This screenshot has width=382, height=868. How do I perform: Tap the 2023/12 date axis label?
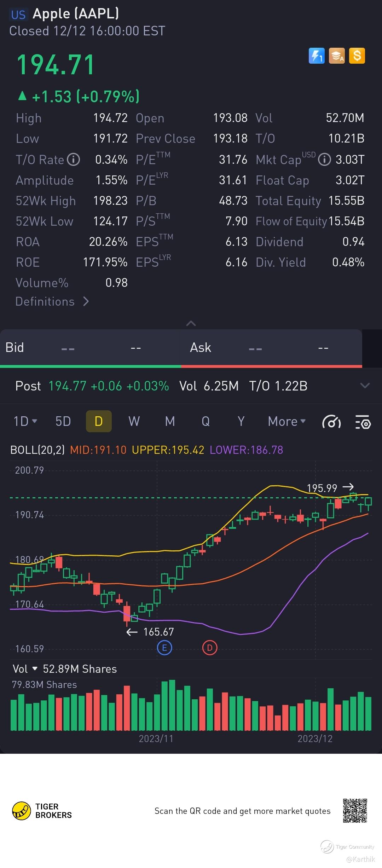(315, 739)
